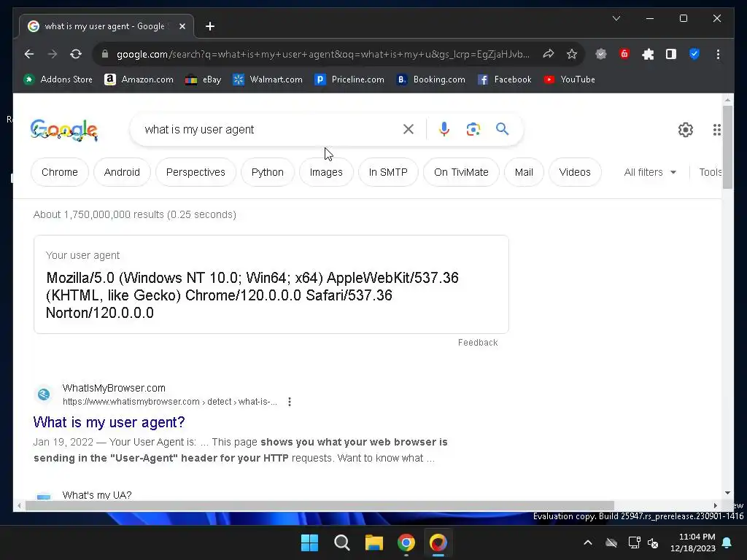Open Norton browser taskbar icon
This screenshot has height=560, width=747.
coord(438,542)
